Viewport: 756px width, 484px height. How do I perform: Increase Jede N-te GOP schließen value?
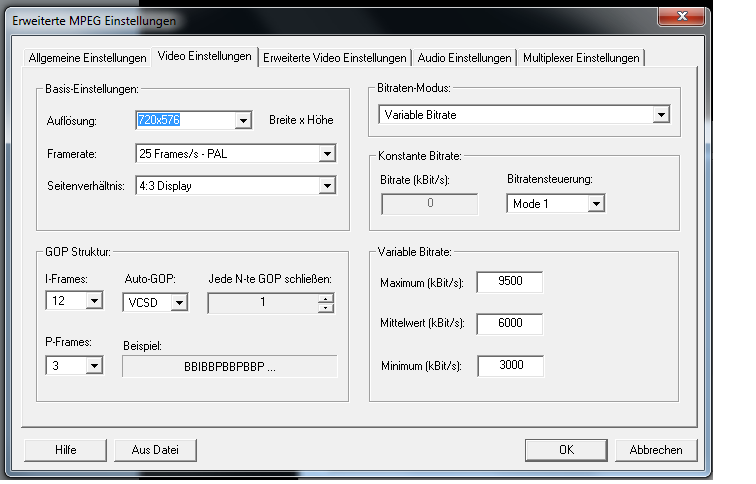coord(326,298)
